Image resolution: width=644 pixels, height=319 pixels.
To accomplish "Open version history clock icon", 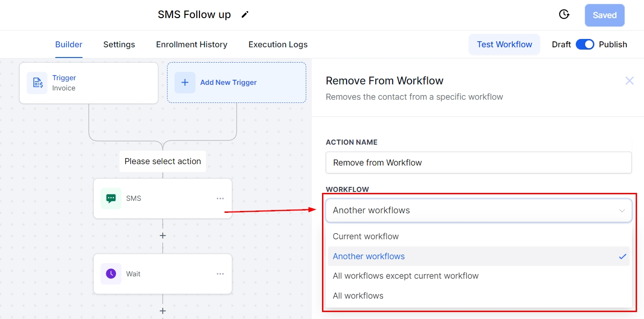I will coord(564,15).
